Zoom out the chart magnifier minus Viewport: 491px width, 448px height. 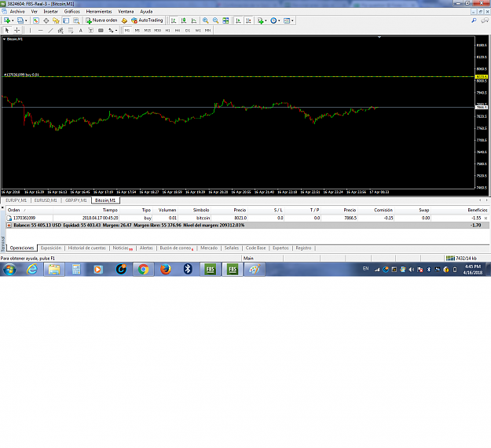coord(215,20)
